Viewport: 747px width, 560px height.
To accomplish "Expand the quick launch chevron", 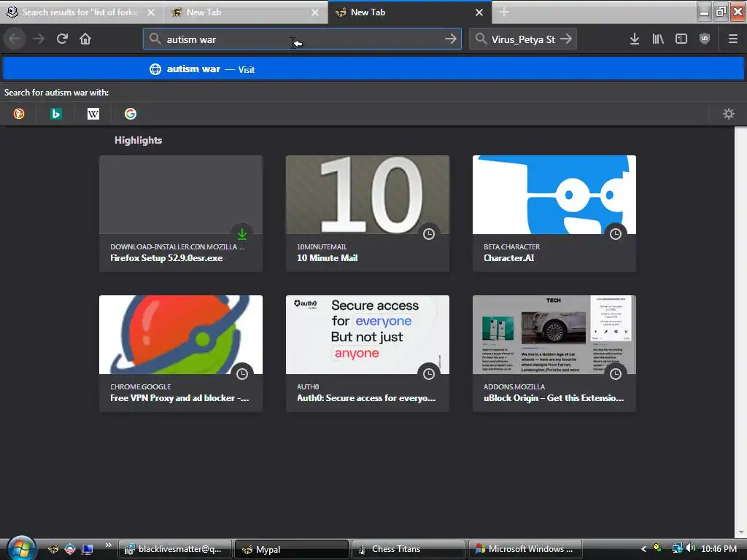I will coord(108,545).
